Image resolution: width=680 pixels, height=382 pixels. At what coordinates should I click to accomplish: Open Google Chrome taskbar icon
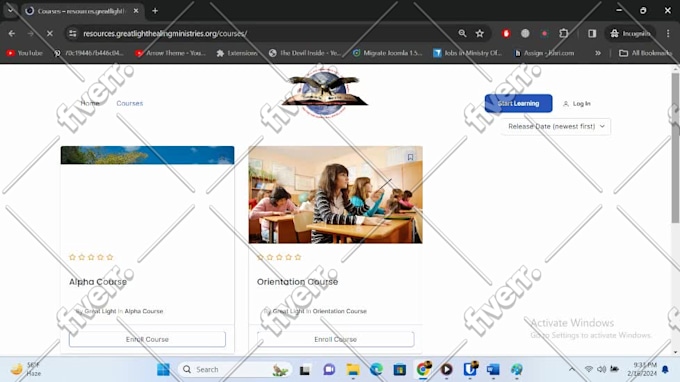pos(423,369)
